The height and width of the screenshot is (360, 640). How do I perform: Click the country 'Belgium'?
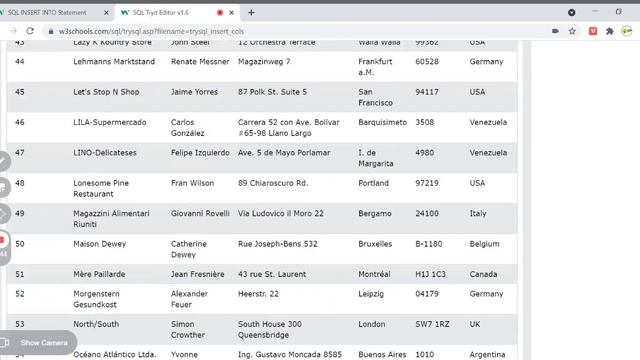tap(484, 244)
